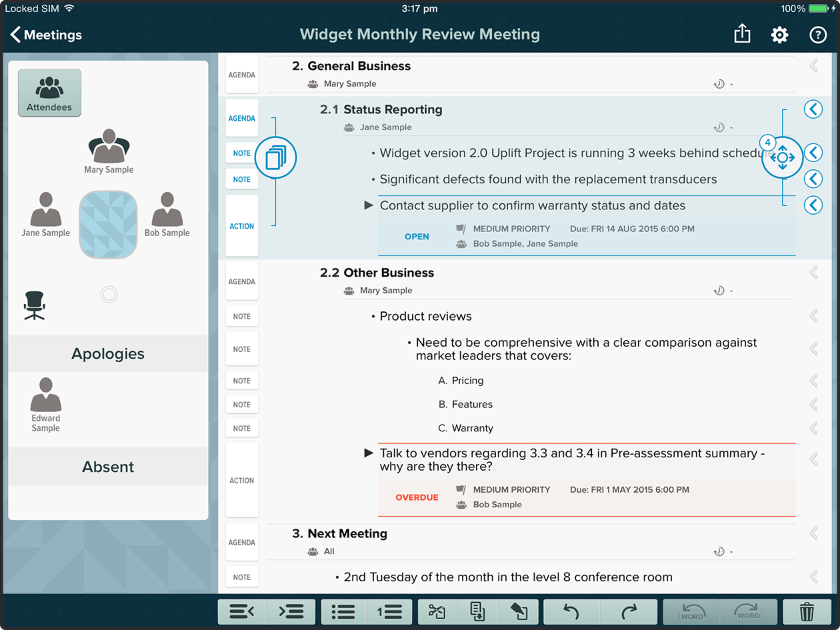This screenshot has height=630, width=840.
Task: Click the OVERDUE status label
Action: click(x=417, y=497)
